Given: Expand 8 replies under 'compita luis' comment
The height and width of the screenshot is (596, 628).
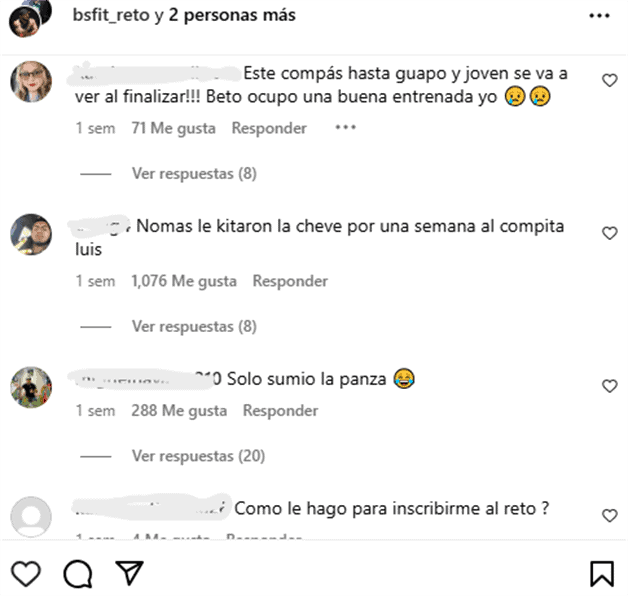Looking at the screenshot, I should pos(194,326).
